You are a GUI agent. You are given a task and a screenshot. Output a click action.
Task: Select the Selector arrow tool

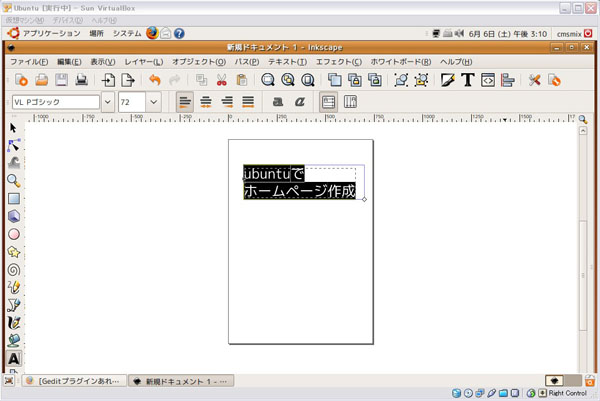pos(13,127)
